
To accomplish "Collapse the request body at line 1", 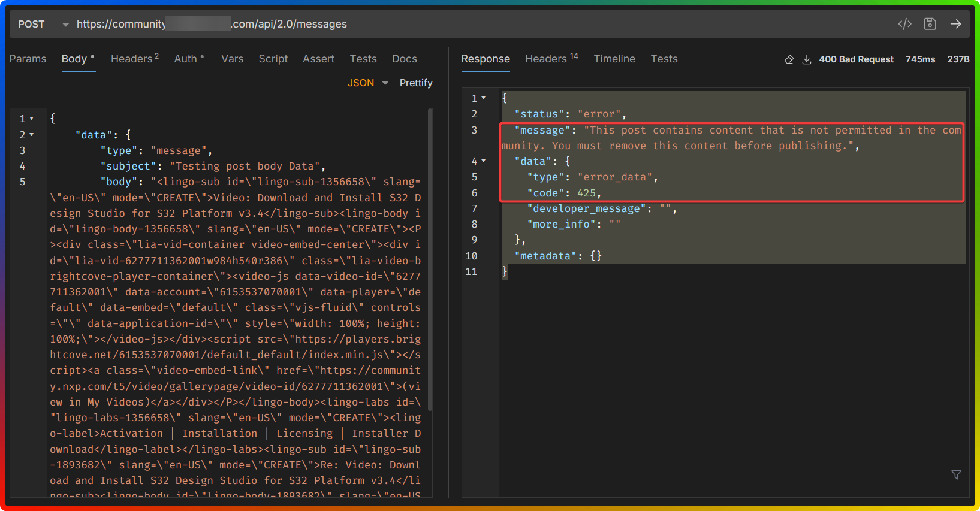I will pos(32,119).
